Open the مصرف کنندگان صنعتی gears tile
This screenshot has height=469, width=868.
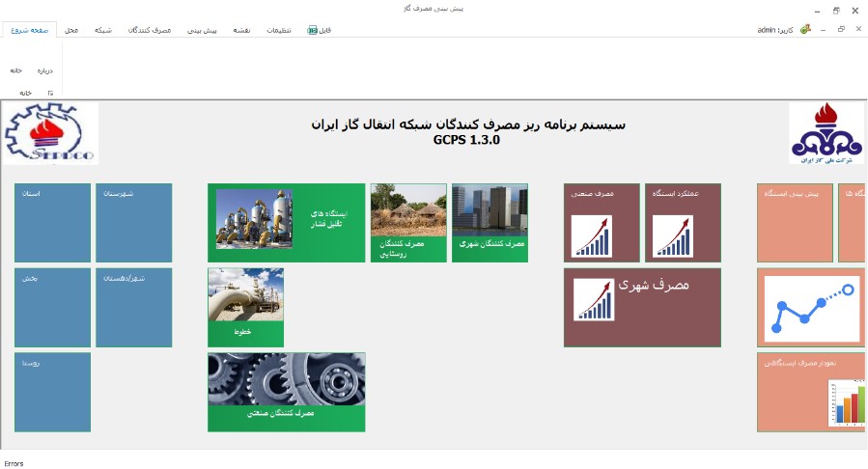coord(286,392)
